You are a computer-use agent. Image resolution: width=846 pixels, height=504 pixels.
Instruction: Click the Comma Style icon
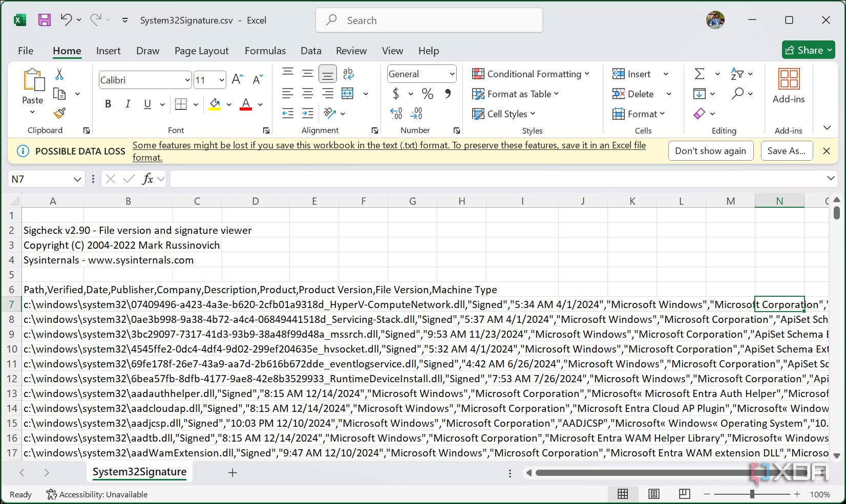tap(448, 94)
